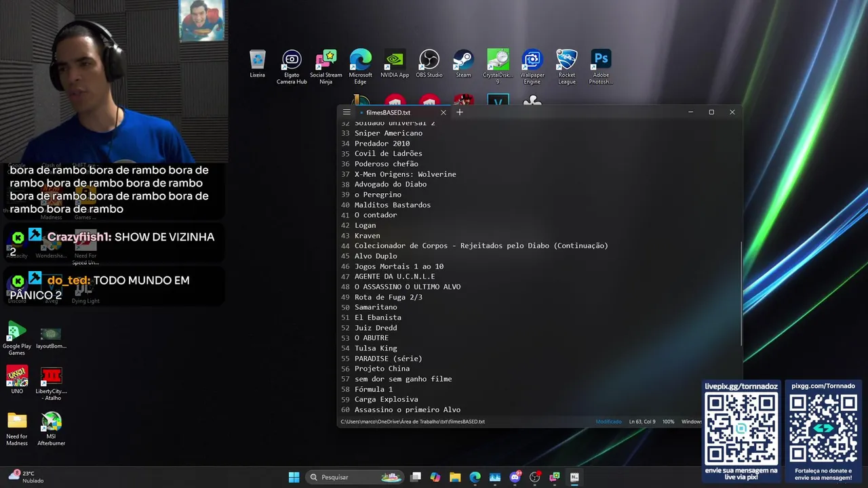Click the line 'Carga Explosiva'
Viewport: 868px width, 488px height.
387,400
